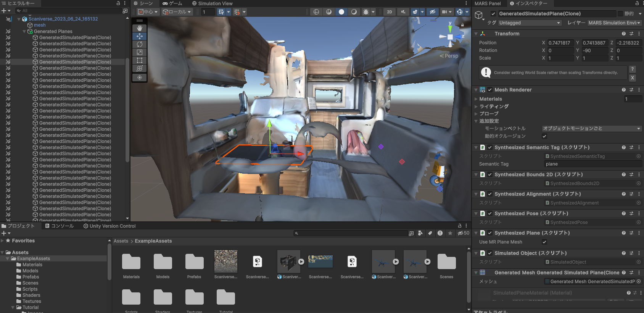The height and width of the screenshot is (313, 644).
Task: Open the static flags dropdown arrow
Action: point(640,14)
